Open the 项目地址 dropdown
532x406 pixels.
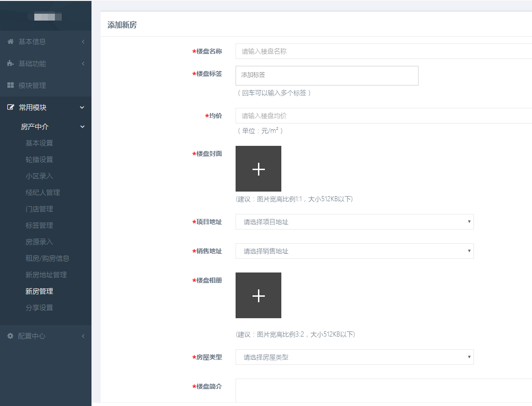[x=355, y=222]
